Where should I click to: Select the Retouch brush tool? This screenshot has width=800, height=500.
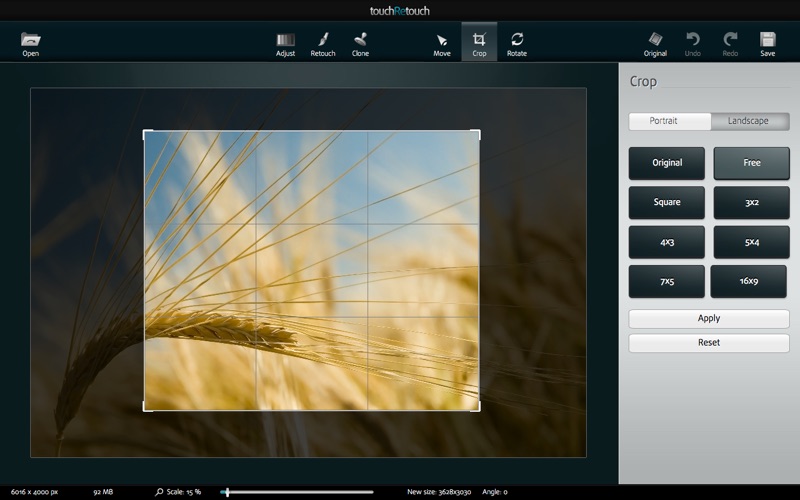click(x=323, y=42)
